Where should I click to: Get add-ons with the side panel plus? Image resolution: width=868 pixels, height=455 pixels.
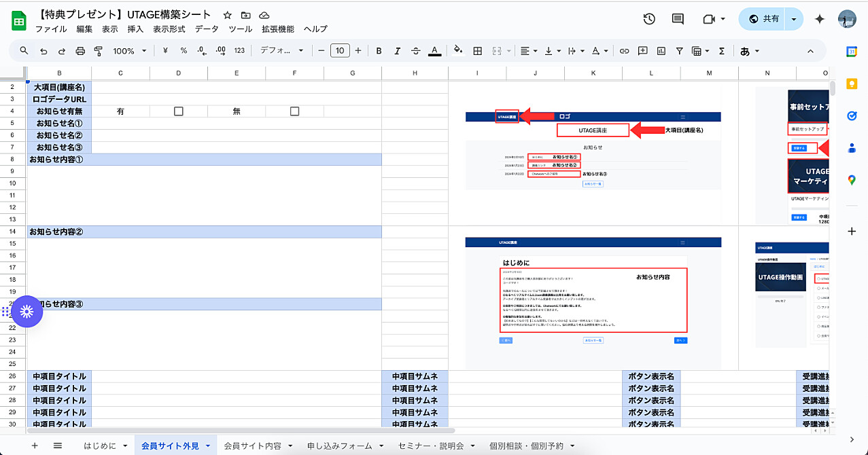[x=852, y=232]
